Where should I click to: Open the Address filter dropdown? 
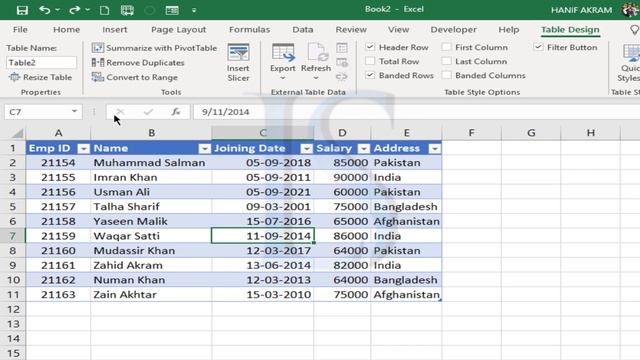(x=435, y=149)
